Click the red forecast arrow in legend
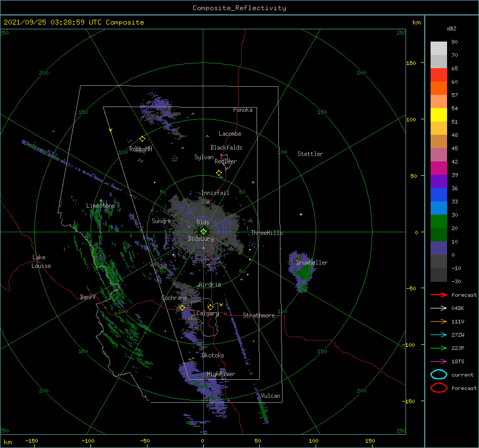This screenshot has width=479, height=448. point(439,295)
